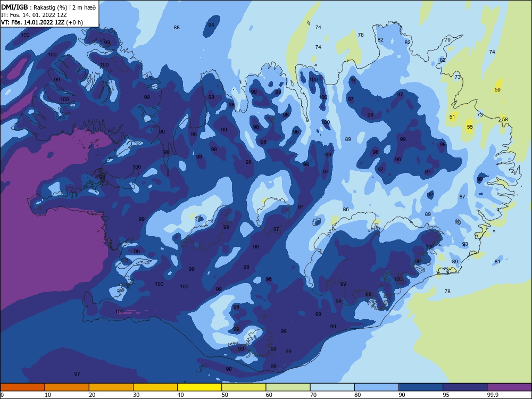The width and height of the screenshot is (532, 399).
Task: Click the legend scale label '40'
Action: pyautogui.click(x=180, y=395)
